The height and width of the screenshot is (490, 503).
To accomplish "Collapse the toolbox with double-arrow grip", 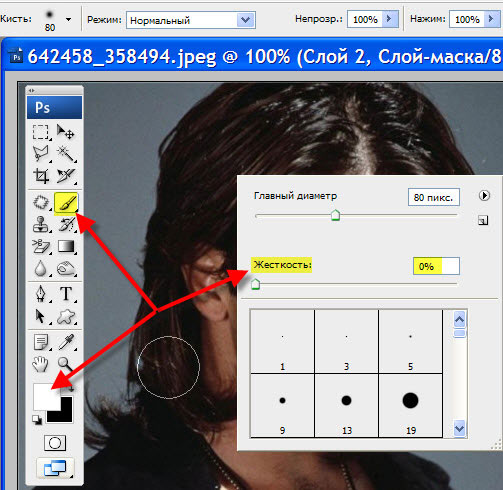I will pyautogui.click(x=31, y=90).
